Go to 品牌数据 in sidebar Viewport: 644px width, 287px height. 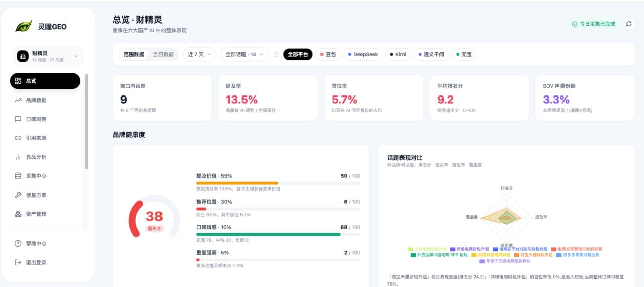(45, 100)
